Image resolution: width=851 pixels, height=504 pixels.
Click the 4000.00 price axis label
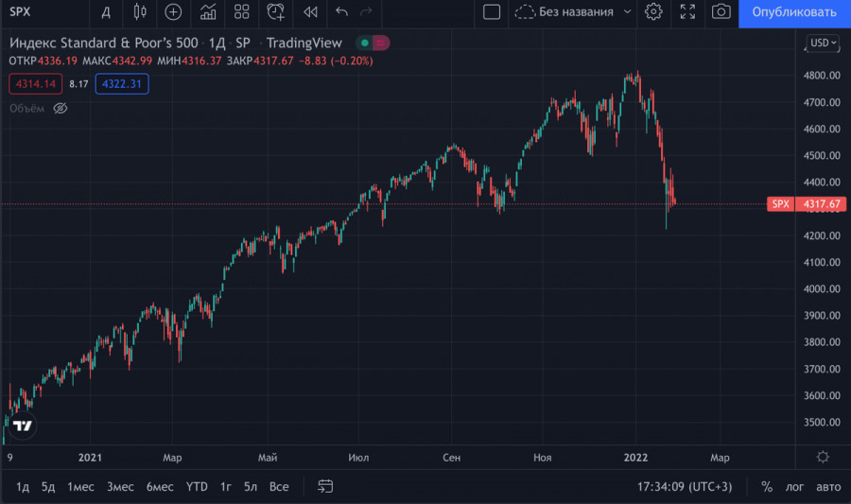822,288
